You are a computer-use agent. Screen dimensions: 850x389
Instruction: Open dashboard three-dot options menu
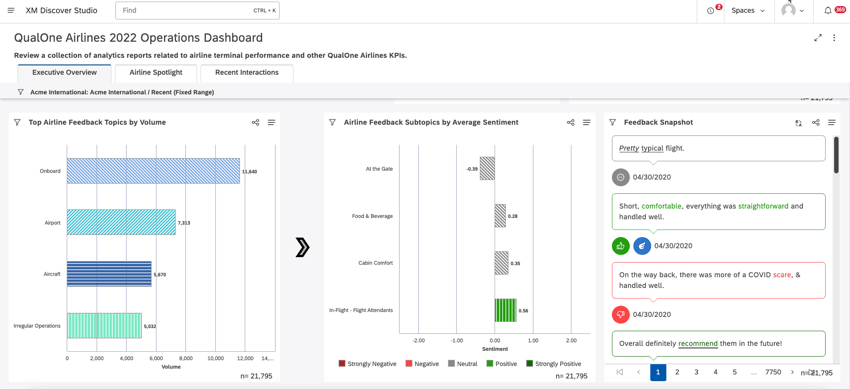point(834,37)
